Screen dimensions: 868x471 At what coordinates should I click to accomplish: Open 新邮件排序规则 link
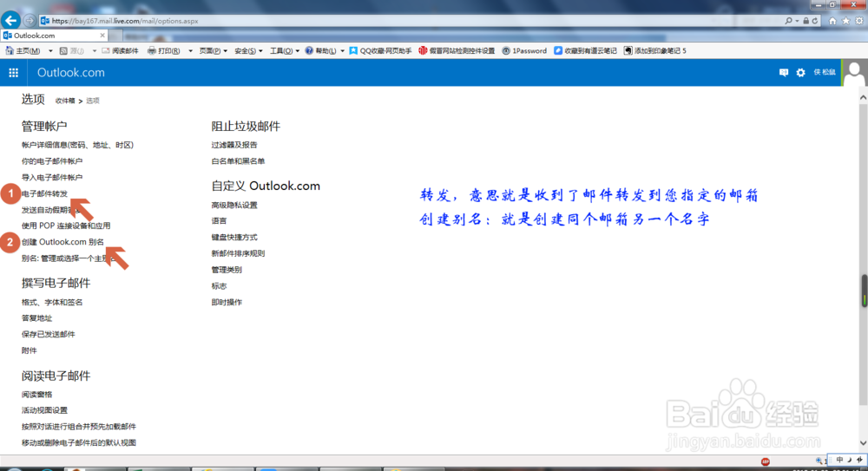tap(238, 253)
